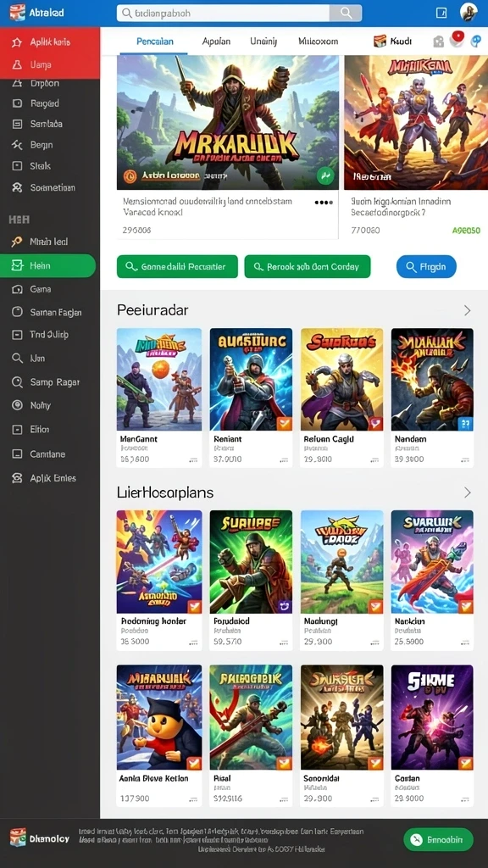
Task: Open the 'Anha Diove Kotlon' game thumbnail
Action: pos(159,717)
